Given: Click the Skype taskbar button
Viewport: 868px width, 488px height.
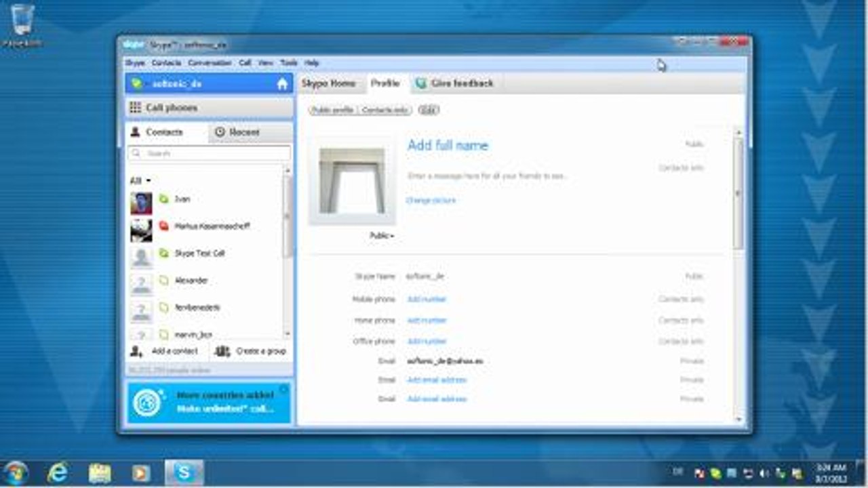Looking at the screenshot, I should coord(184,472).
